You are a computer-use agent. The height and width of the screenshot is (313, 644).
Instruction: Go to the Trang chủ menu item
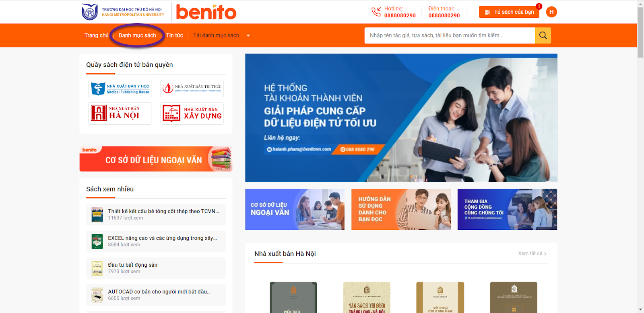(97, 35)
